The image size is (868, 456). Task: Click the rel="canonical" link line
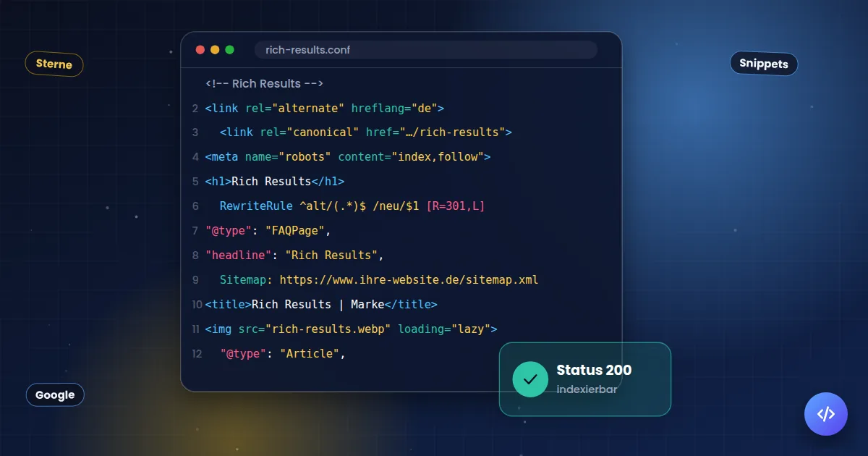[x=365, y=132]
